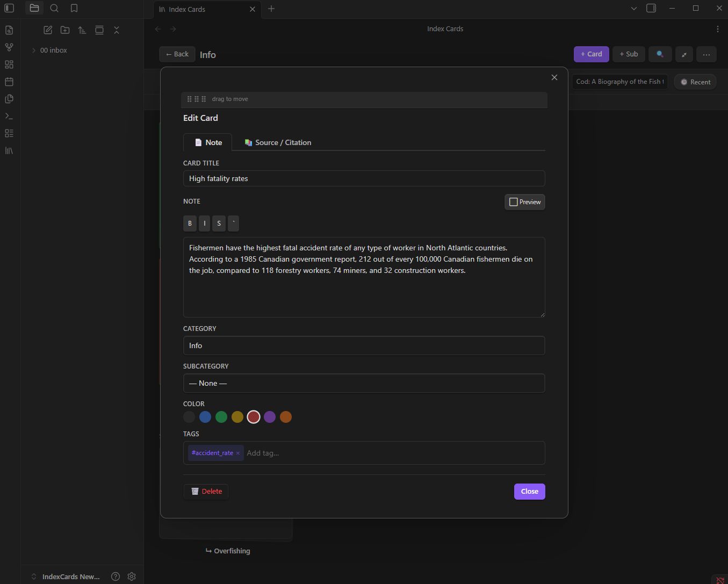Open the ellipsis menu beside expand button

pos(707,54)
